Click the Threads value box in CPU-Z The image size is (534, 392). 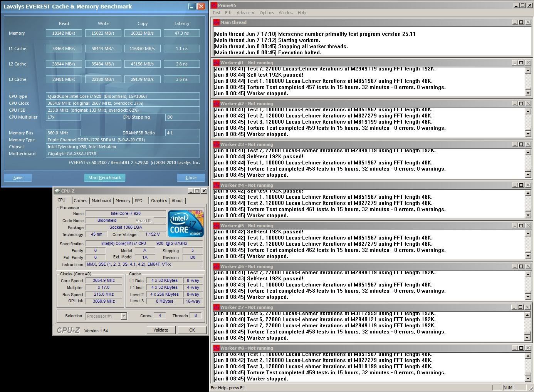click(196, 315)
